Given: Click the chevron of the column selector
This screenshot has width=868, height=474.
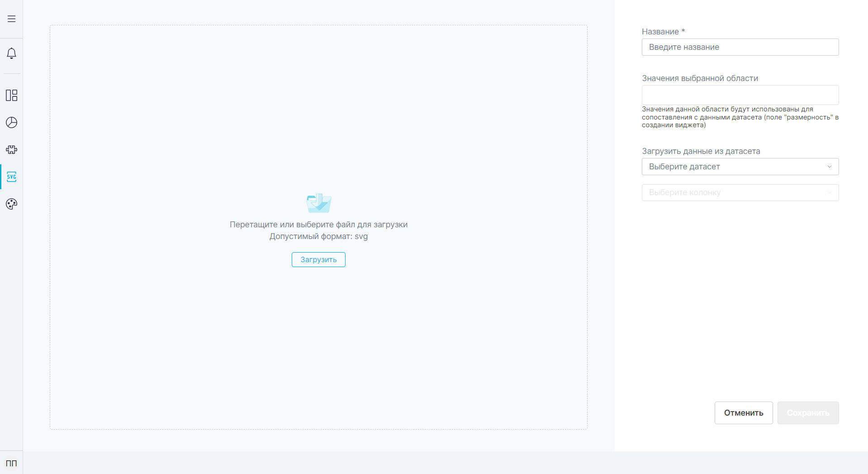Looking at the screenshot, I should click(x=829, y=192).
